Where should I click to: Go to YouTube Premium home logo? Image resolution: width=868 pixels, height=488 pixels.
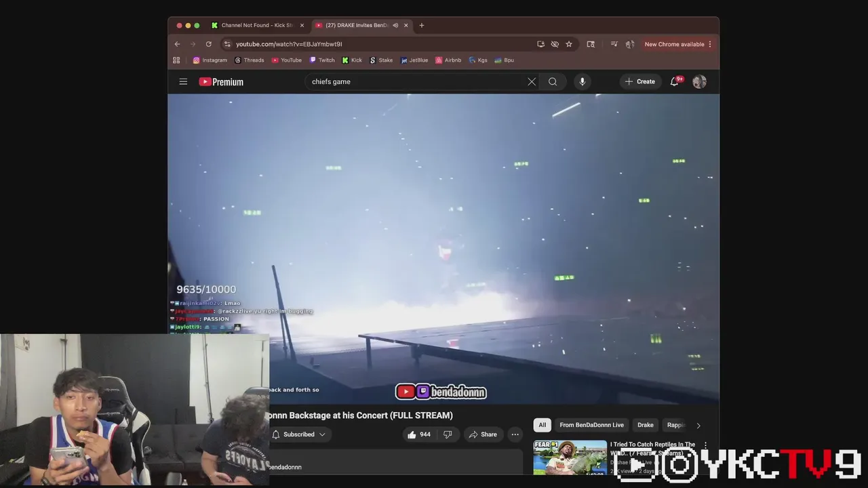pyautogui.click(x=221, y=81)
